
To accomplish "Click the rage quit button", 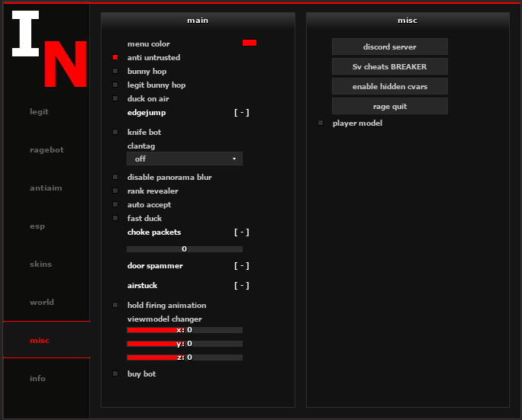I will coord(390,107).
